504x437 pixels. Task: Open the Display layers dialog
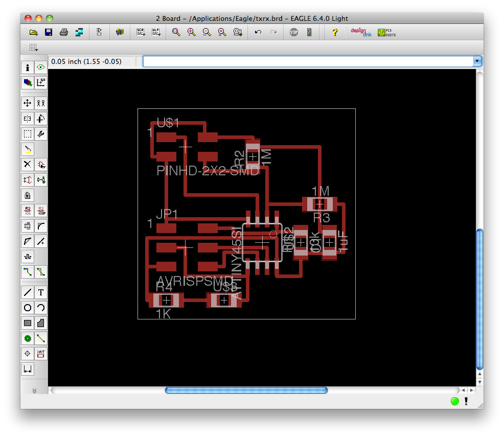click(x=28, y=83)
